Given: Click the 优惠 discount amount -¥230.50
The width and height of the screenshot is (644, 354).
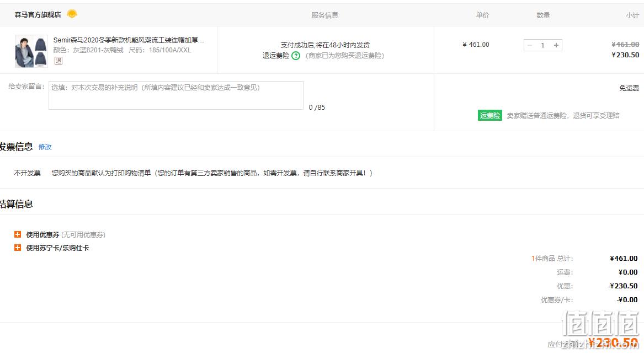Looking at the screenshot, I should click(x=623, y=286).
